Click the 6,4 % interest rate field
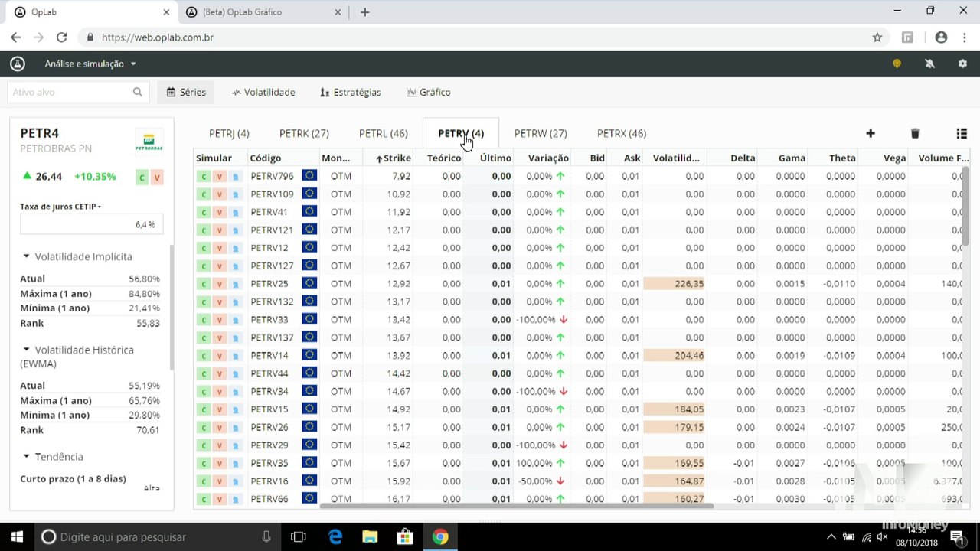 pos(91,225)
